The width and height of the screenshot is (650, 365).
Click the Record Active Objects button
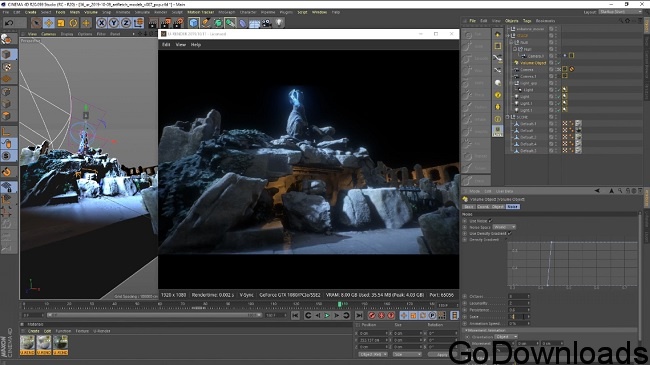[x=372, y=316]
